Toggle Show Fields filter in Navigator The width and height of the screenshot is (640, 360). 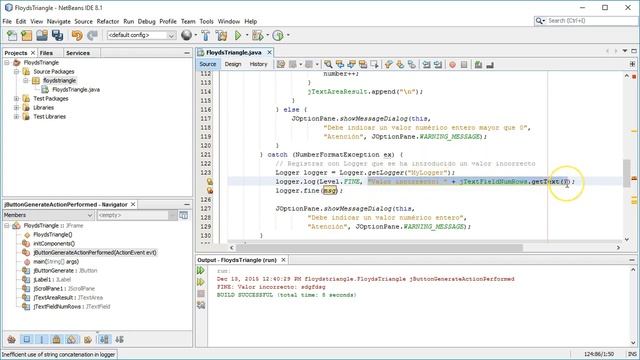pyautogui.click(x=27, y=339)
